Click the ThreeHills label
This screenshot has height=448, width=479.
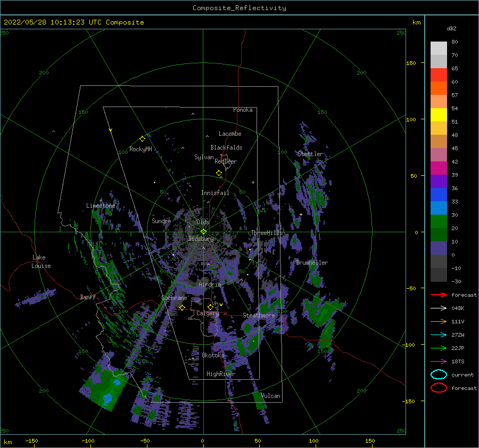[267, 233]
